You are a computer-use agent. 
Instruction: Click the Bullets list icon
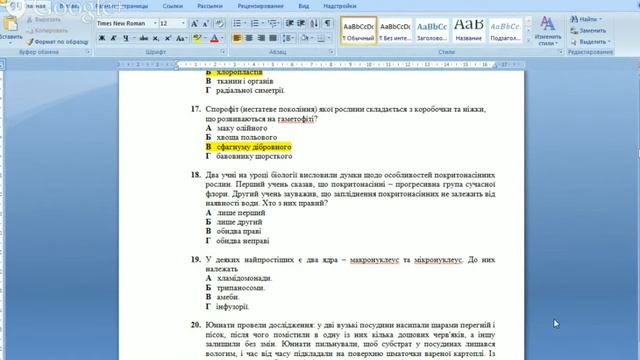tap(237, 24)
